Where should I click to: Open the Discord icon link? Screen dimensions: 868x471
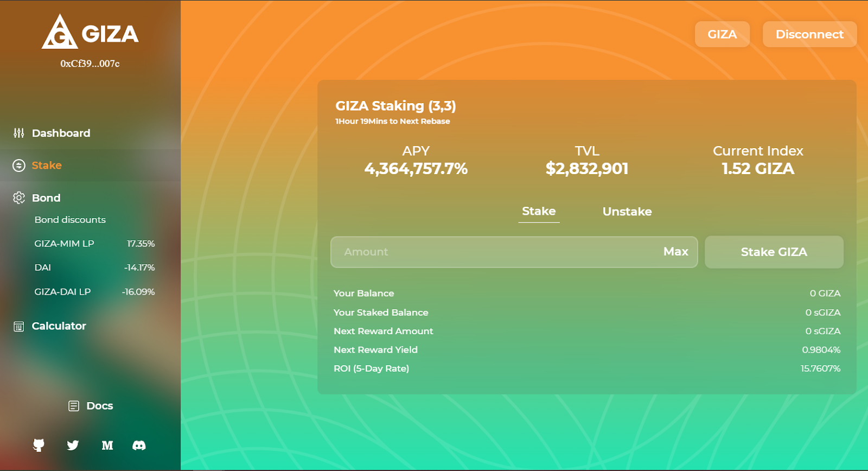click(x=139, y=445)
